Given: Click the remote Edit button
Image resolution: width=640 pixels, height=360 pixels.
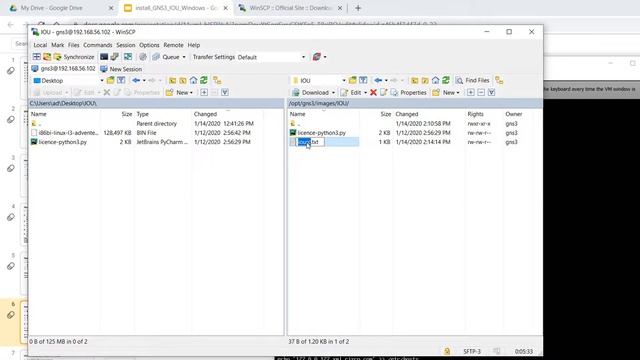Looking at the screenshot, I should pos(351,93).
